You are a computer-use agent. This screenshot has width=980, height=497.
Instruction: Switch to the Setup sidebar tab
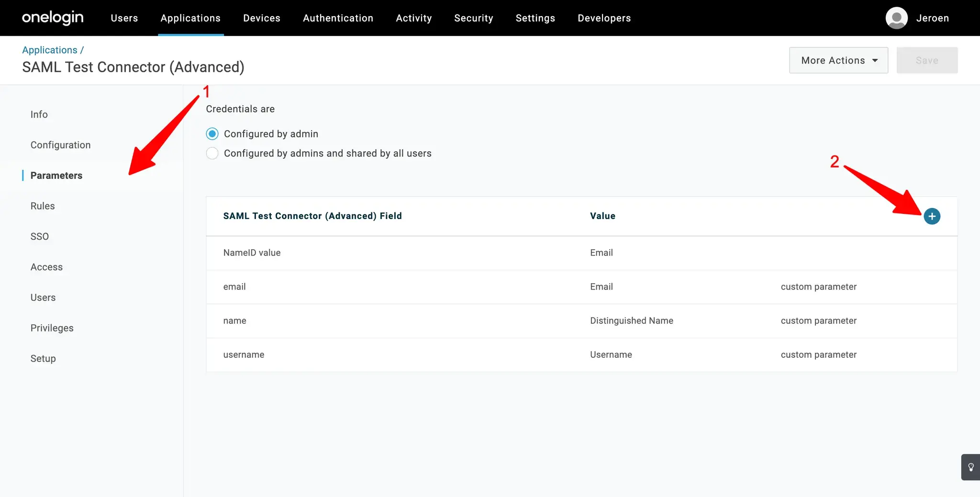point(43,359)
